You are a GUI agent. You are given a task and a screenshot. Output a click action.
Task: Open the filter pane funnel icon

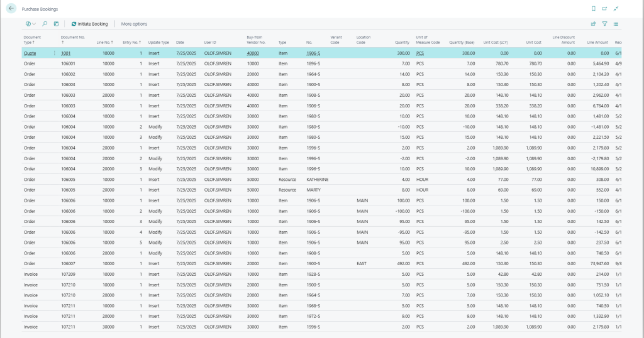click(x=604, y=24)
